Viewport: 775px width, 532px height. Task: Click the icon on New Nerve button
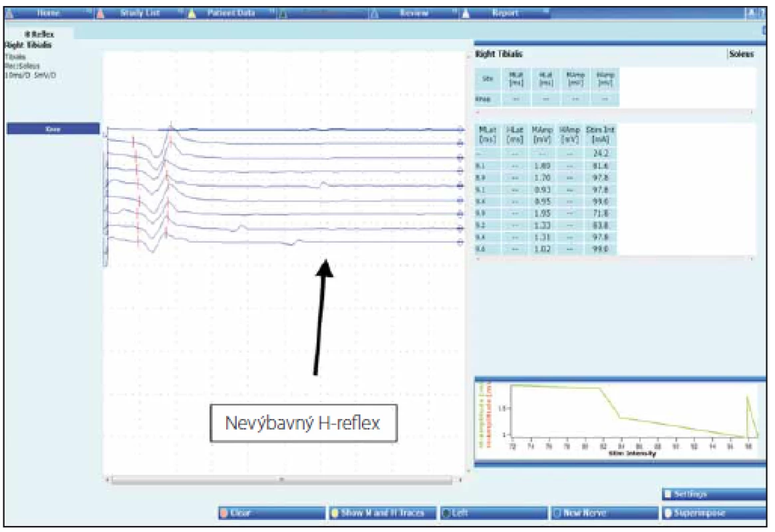557,513
